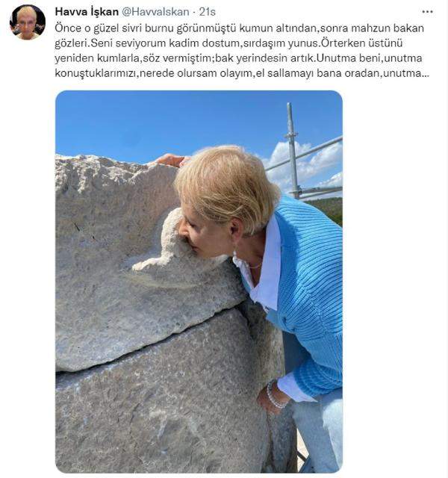Image resolution: width=448 pixels, height=478 pixels.
Task: Click the line starting "yeniden kumlarla"
Action: (x=238, y=58)
